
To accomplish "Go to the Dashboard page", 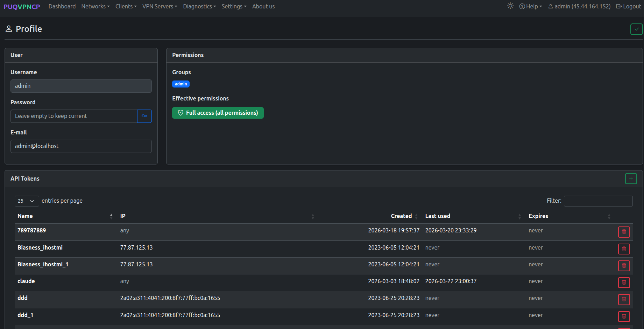I will coord(62,6).
